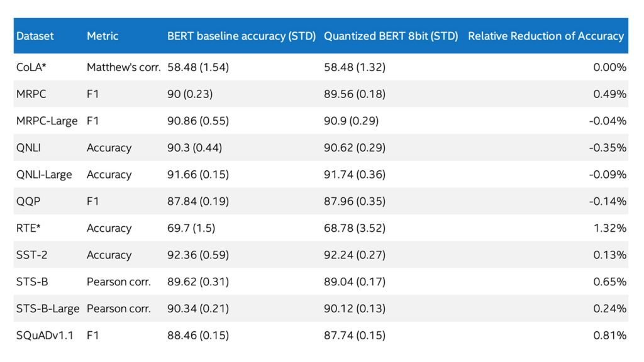Click the 90 (0.23) baseline value

tap(190, 94)
